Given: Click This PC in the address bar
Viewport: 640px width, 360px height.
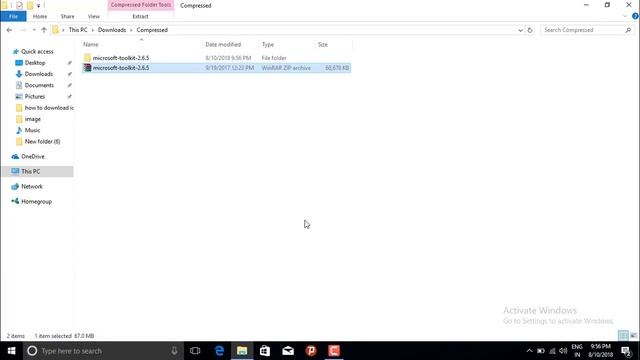Looking at the screenshot, I should tap(78, 30).
